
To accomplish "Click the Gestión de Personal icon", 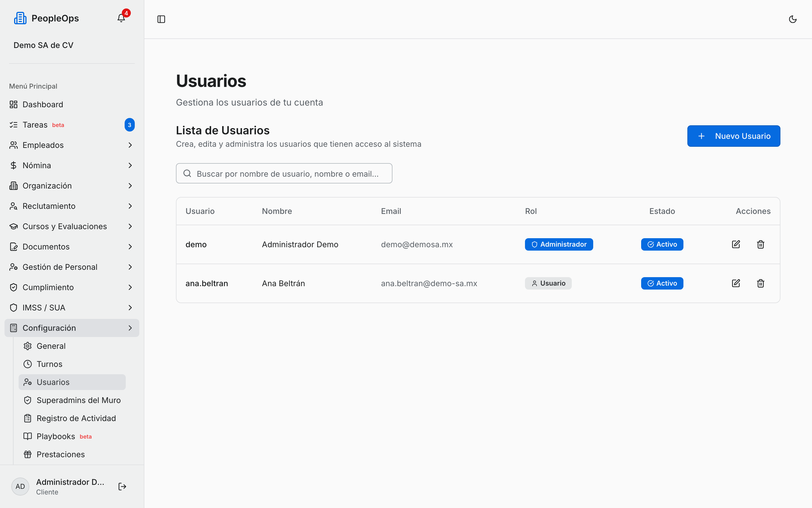I will 14,267.
